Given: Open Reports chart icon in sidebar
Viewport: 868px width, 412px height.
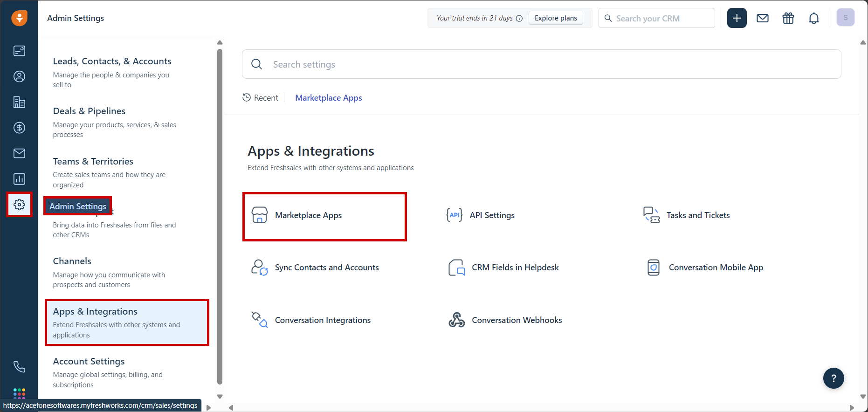Looking at the screenshot, I should point(19,179).
